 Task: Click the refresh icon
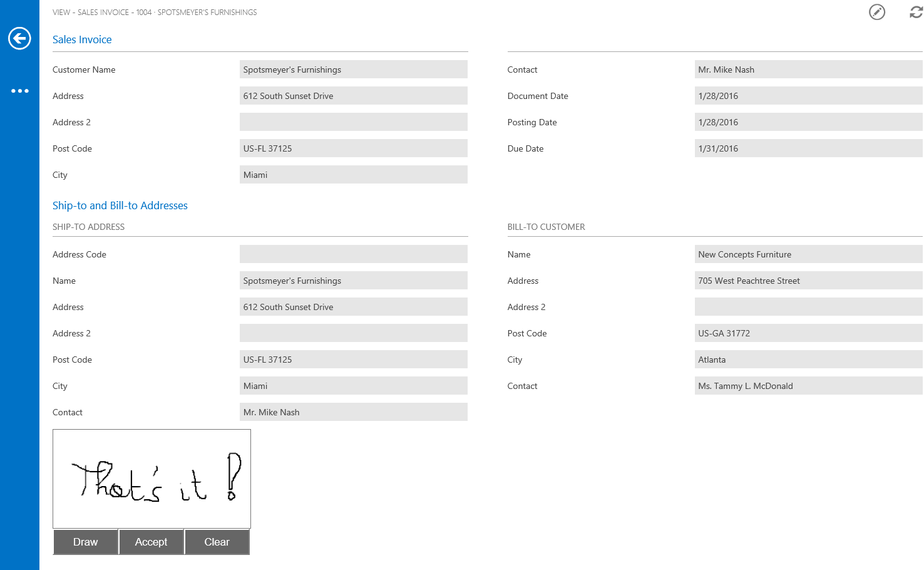[x=915, y=12]
